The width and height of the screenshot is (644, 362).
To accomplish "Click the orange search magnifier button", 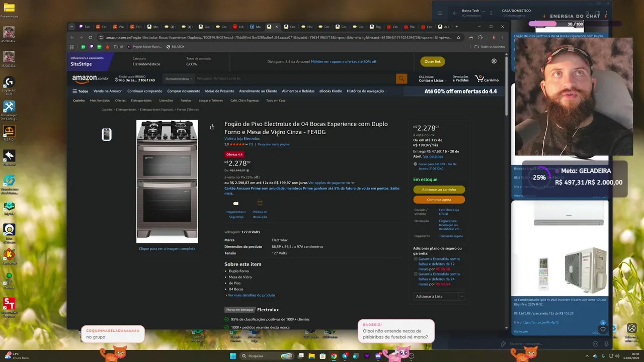I will 401,78.
